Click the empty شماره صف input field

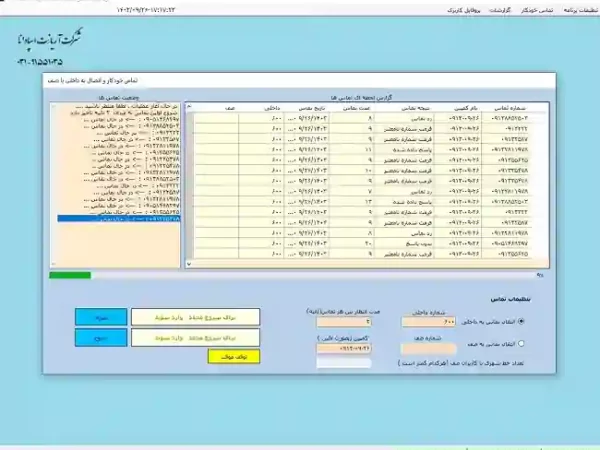click(429, 349)
